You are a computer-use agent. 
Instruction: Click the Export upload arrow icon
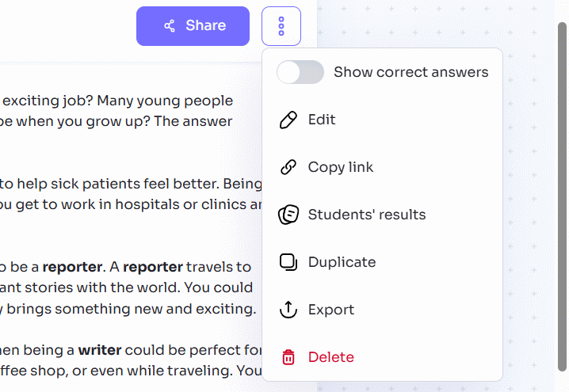288,310
